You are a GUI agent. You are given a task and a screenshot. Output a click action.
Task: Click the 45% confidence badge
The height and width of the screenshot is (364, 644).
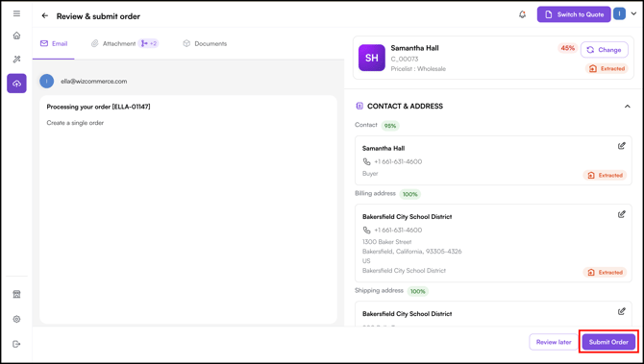[568, 48]
